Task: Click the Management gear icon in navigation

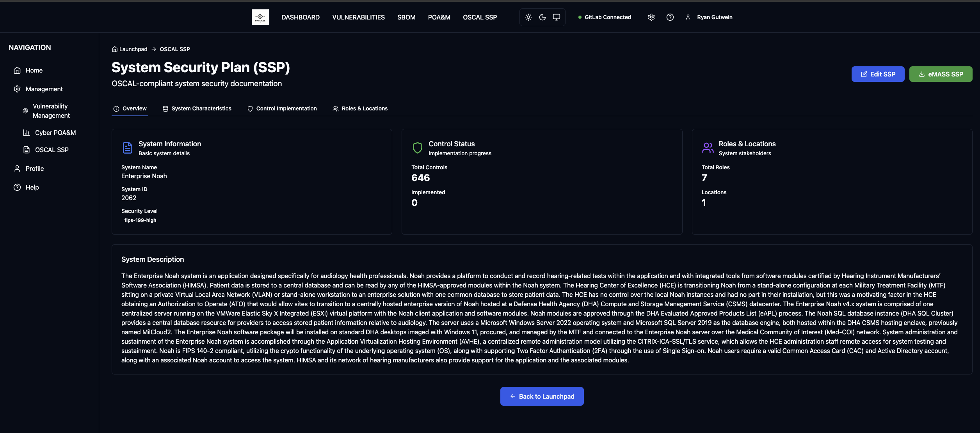Action: click(17, 89)
